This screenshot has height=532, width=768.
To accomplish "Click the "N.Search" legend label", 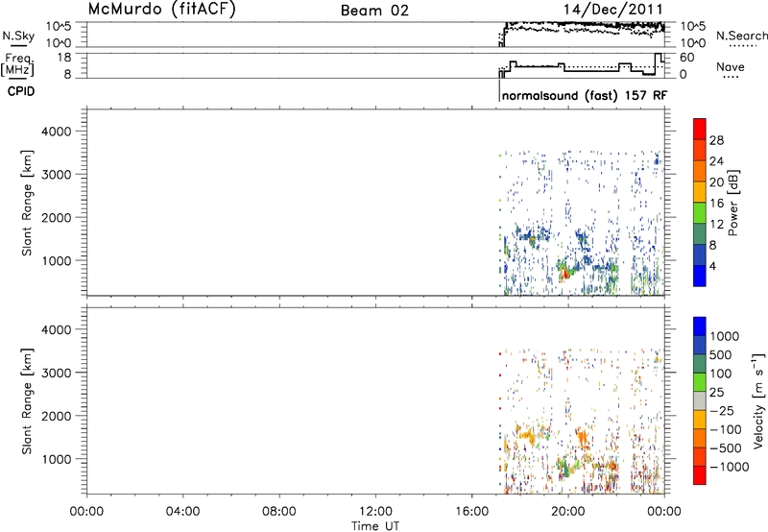I will [741, 36].
